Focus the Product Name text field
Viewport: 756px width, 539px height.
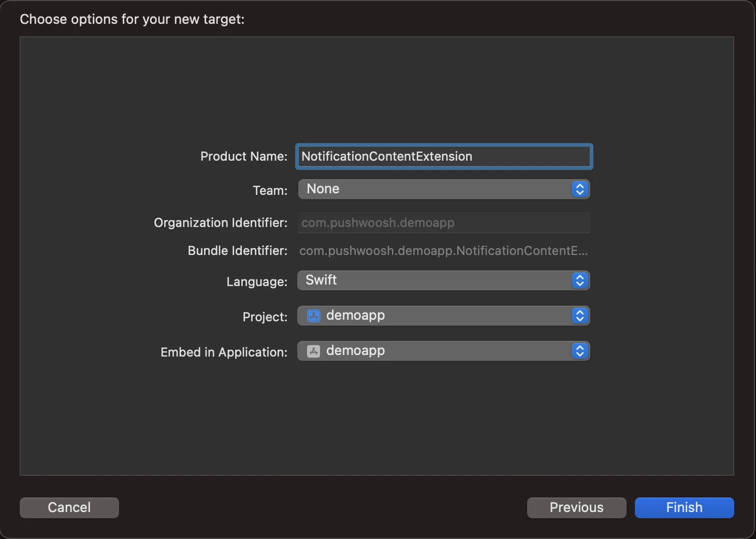coord(444,157)
